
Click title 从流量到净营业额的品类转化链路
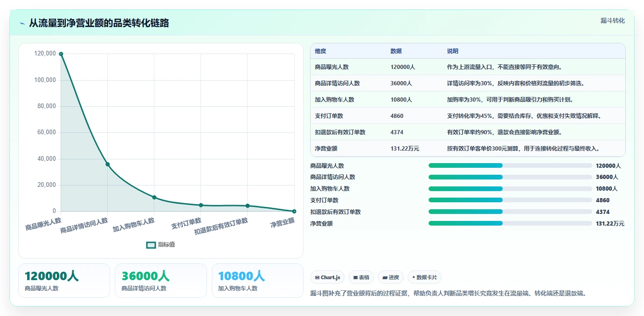click(x=99, y=23)
